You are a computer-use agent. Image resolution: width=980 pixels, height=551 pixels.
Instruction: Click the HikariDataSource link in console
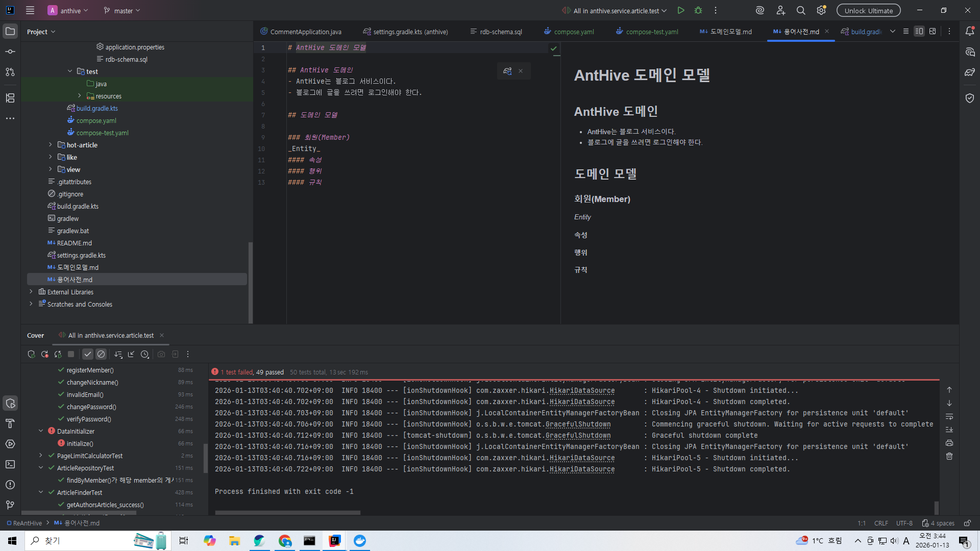pyautogui.click(x=582, y=391)
